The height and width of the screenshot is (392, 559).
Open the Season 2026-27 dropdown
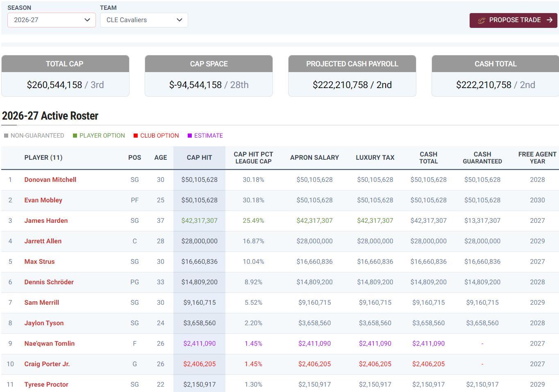[52, 20]
